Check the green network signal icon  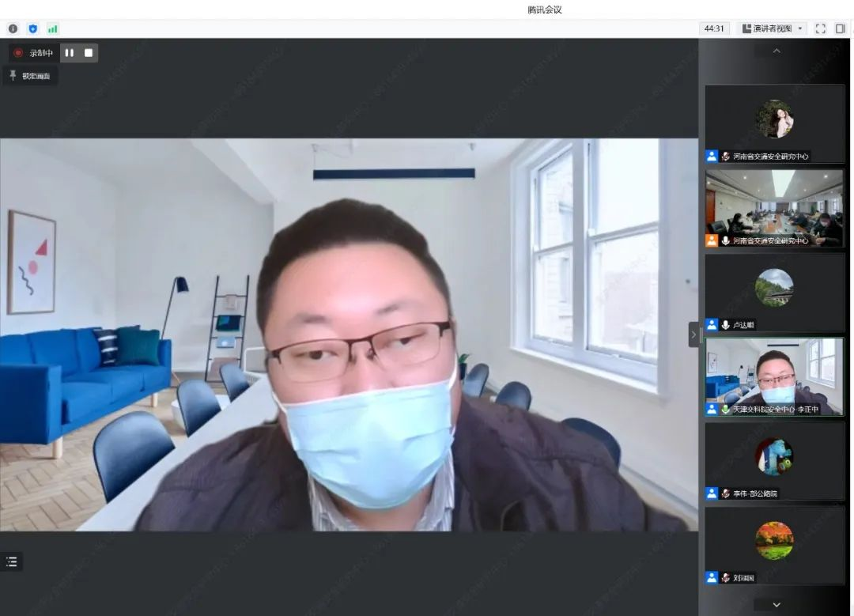pyautogui.click(x=53, y=28)
